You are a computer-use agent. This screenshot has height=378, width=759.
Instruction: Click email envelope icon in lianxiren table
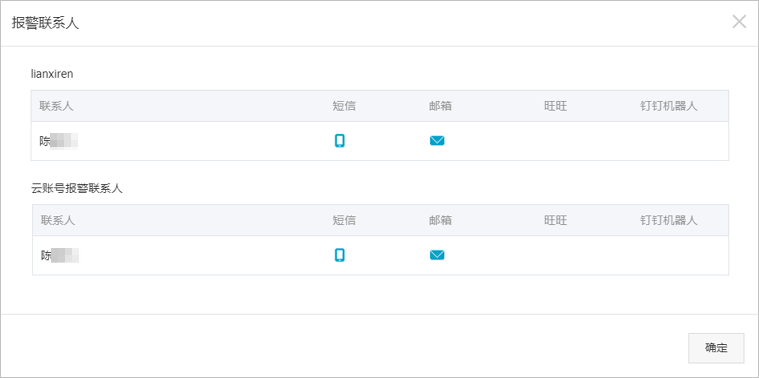pos(437,141)
